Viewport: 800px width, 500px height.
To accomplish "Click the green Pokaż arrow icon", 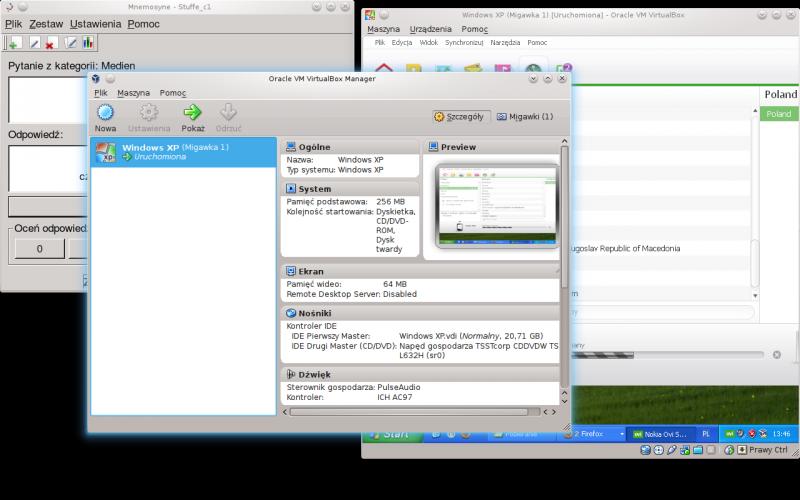I will [192, 113].
